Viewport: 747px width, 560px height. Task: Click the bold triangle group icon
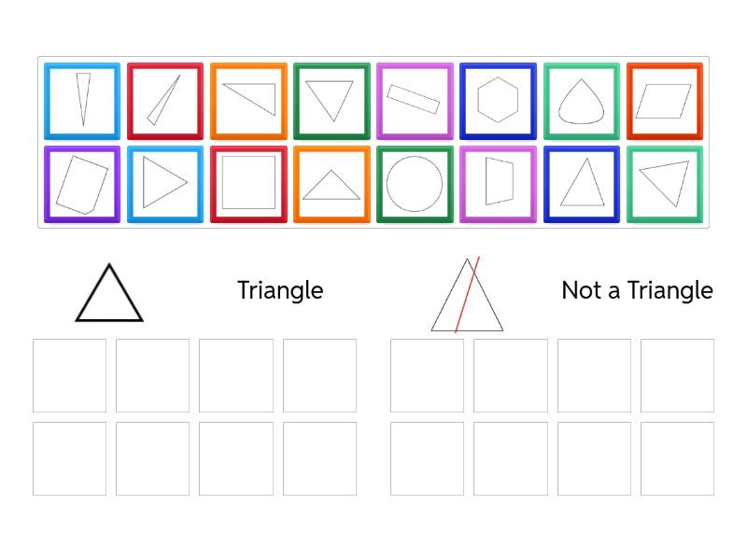point(109,293)
